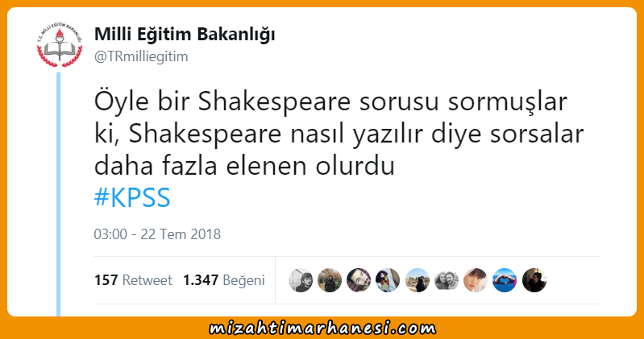Click the Milli Eğitim Bakanlığı display name
The image size is (644, 339).
point(185,35)
